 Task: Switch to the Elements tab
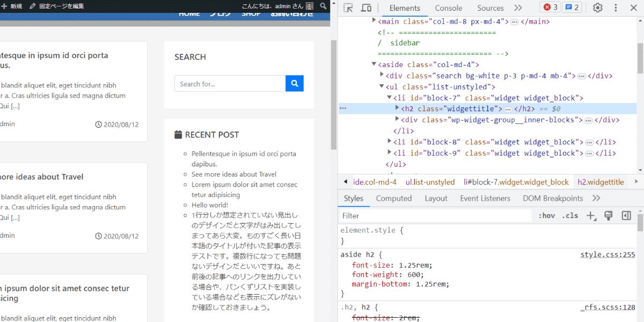[x=405, y=8]
